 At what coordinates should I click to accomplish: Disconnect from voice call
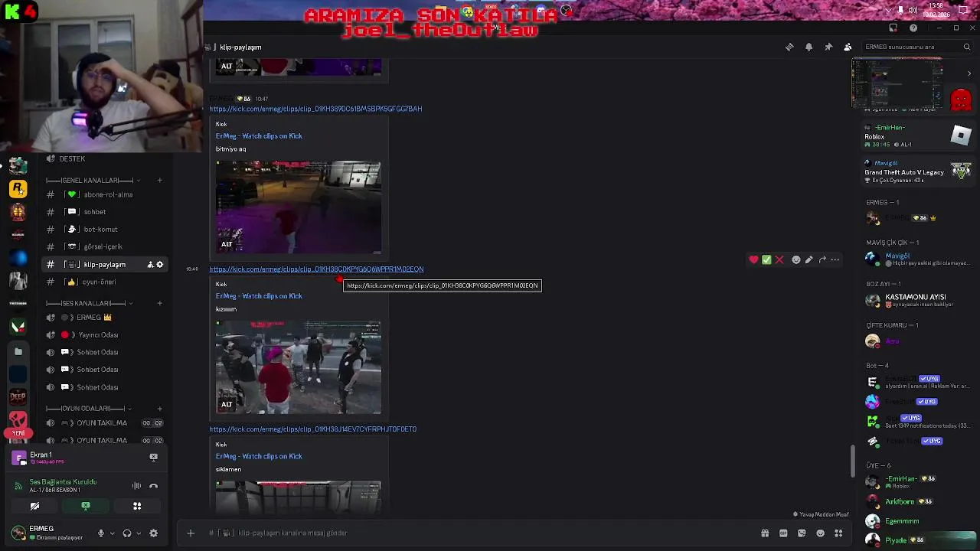[x=153, y=486]
